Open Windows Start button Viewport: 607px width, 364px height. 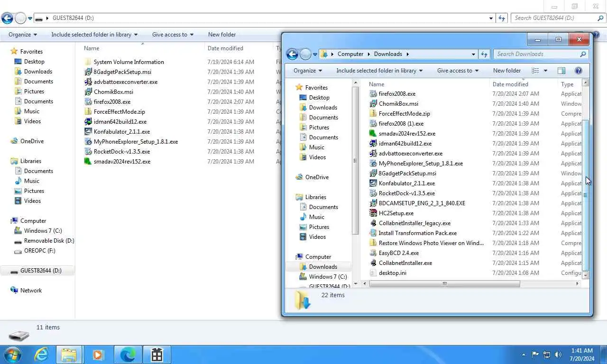click(12, 354)
